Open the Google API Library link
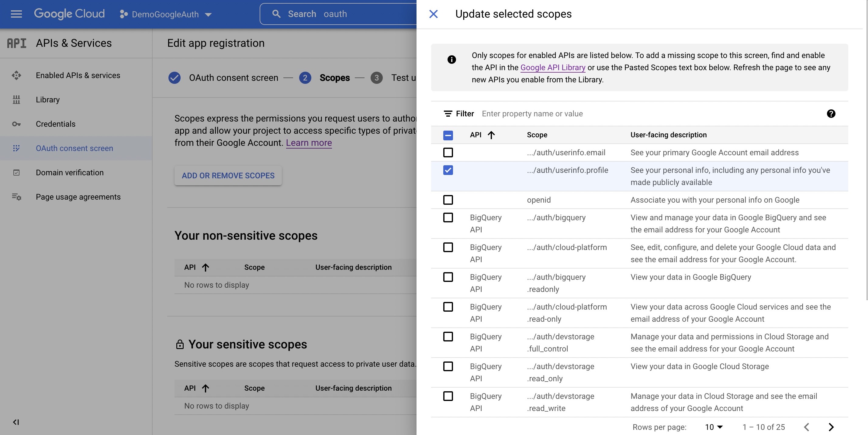This screenshot has height=435, width=868. coord(553,67)
